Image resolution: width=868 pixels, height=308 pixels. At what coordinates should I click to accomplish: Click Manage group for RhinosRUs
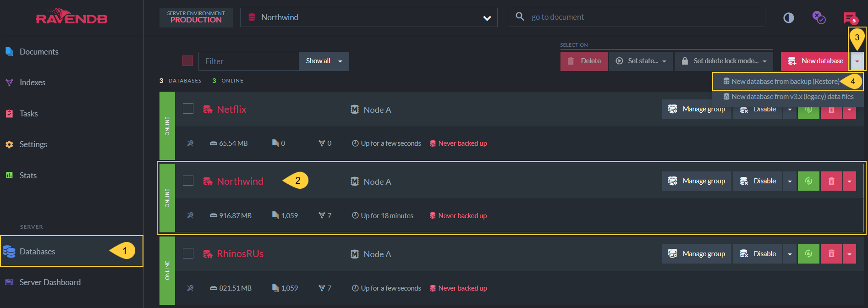[x=697, y=253]
